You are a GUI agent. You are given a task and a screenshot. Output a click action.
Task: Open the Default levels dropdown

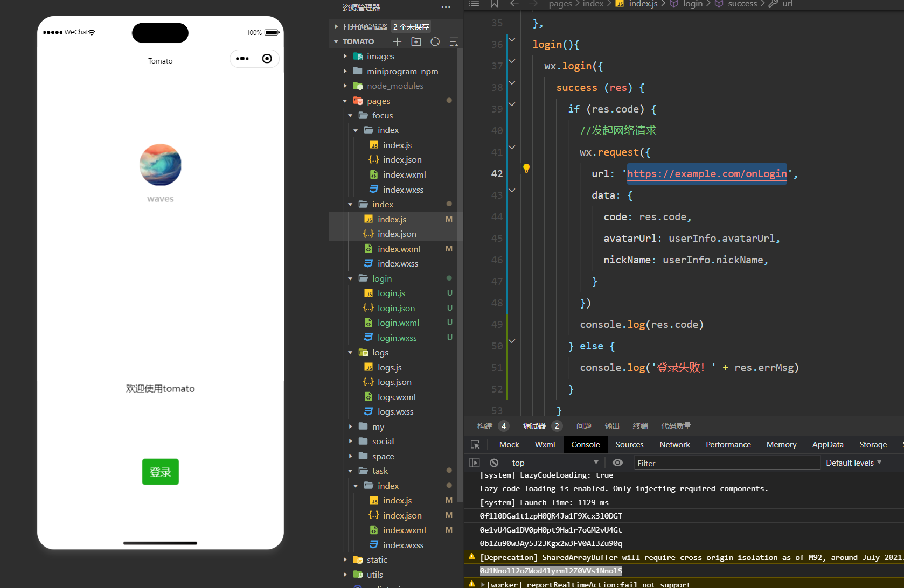click(x=853, y=463)
